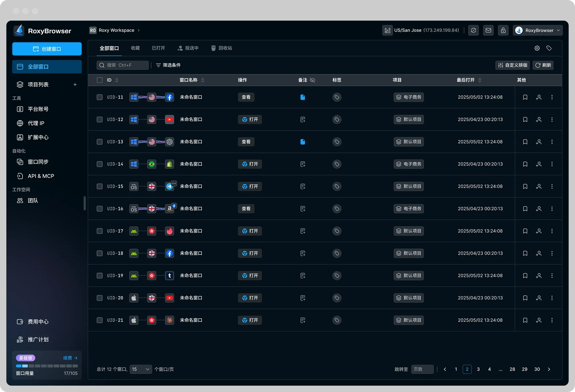Open the windows-per-page dropdown showing 15
This screenshot has height=392, width=575.
coord(141,369)
